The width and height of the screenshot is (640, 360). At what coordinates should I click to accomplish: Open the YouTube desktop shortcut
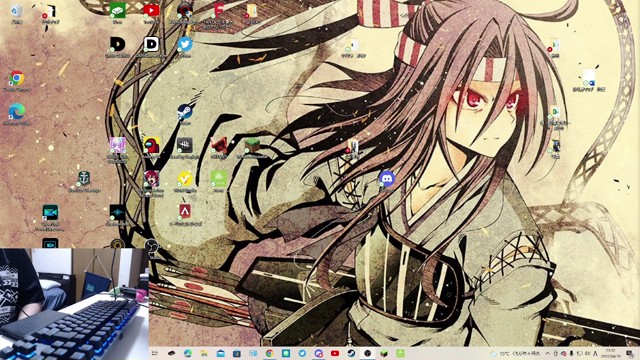151,10
